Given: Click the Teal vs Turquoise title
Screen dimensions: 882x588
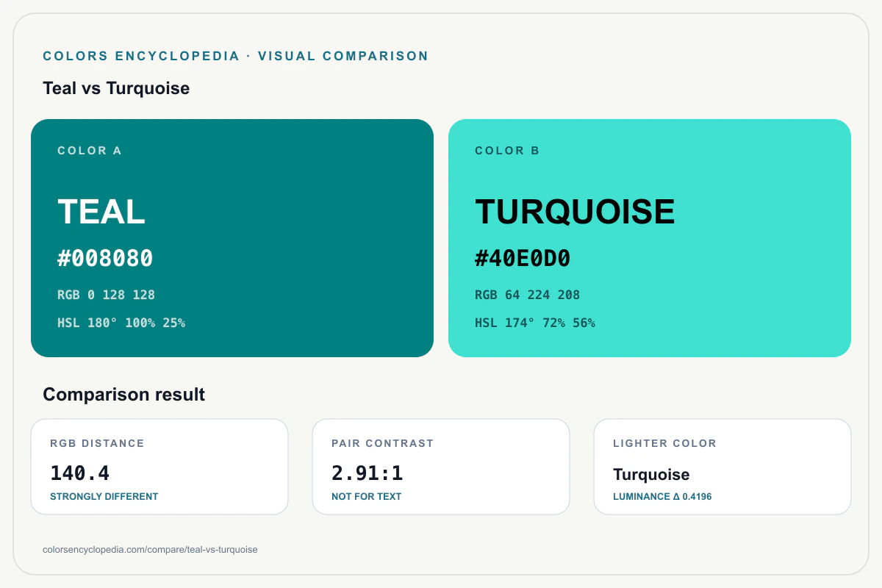Looking at the screenshot, I should [116, 88].
